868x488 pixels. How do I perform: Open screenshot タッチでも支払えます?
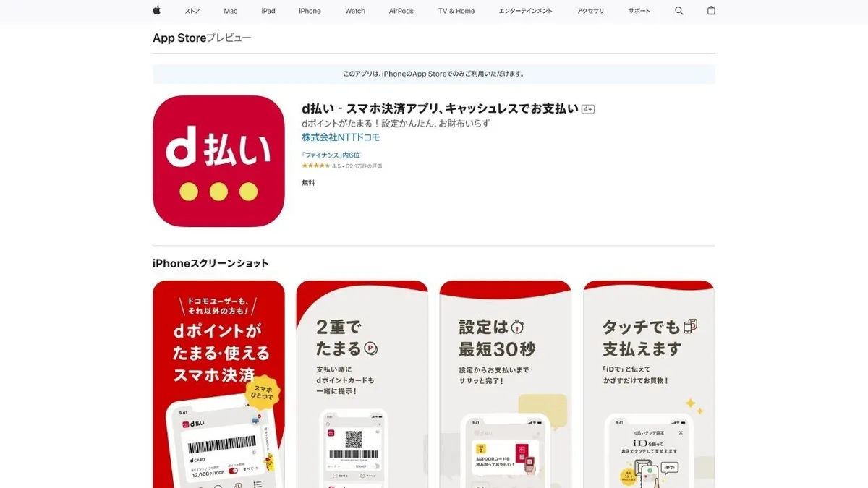649,384
